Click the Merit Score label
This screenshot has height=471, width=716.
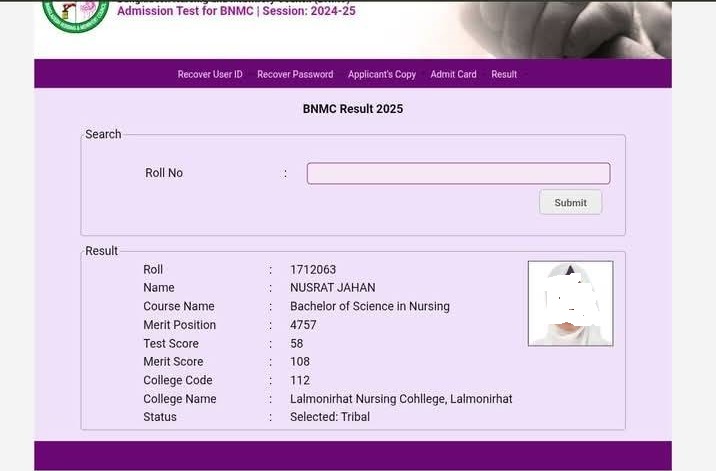(173, 362)
